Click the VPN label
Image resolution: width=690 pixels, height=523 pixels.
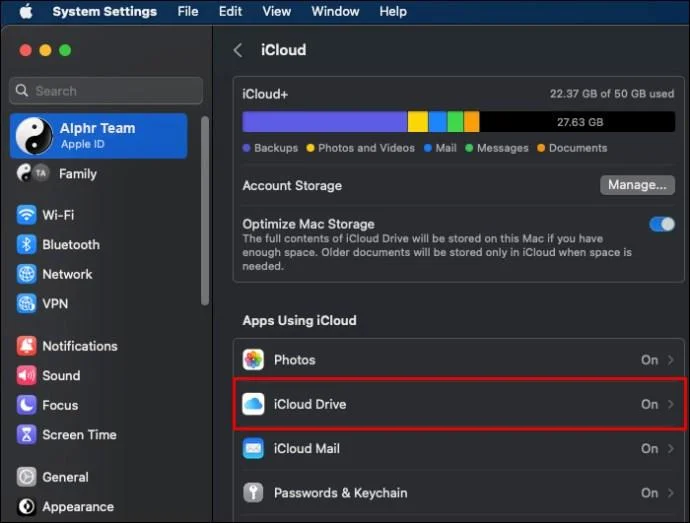(x=55, y=304)
